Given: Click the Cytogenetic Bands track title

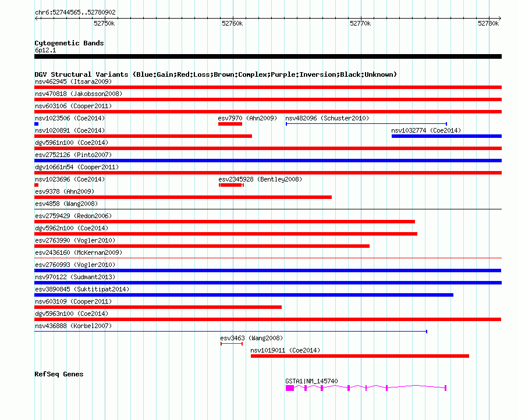Looking at the screenshot, I should click(x=69, y=43).
